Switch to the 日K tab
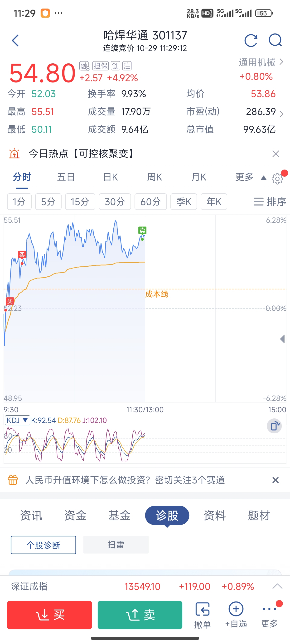The image size is (290, 644). (x=111, y=177)
